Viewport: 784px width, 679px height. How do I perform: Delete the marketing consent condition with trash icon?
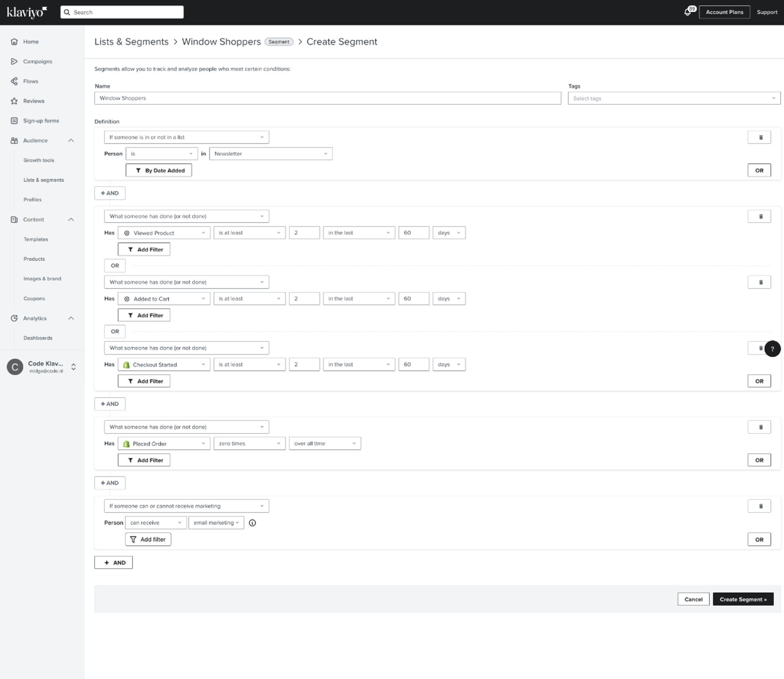[759, 506]
